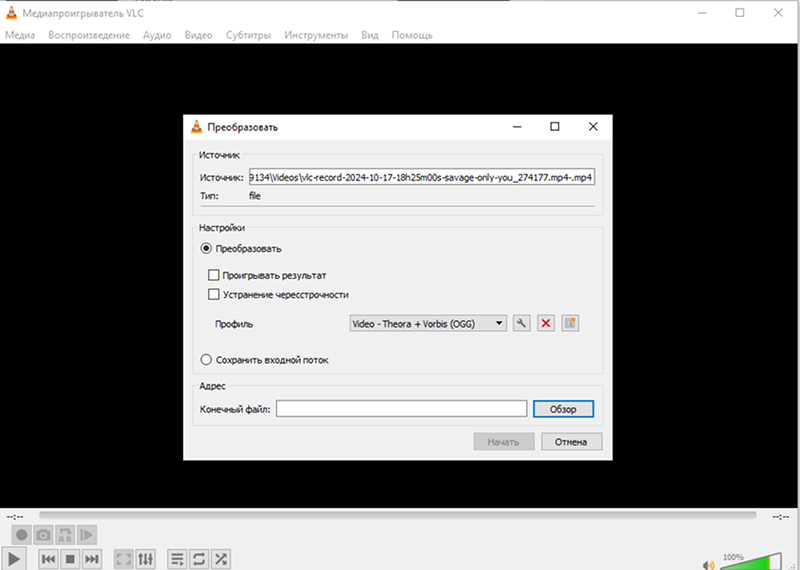Image resolution: width=800 pixels, height=570 pixels.
Task: Click elapsed time label left of seek bar
Action: click(15, 517)
